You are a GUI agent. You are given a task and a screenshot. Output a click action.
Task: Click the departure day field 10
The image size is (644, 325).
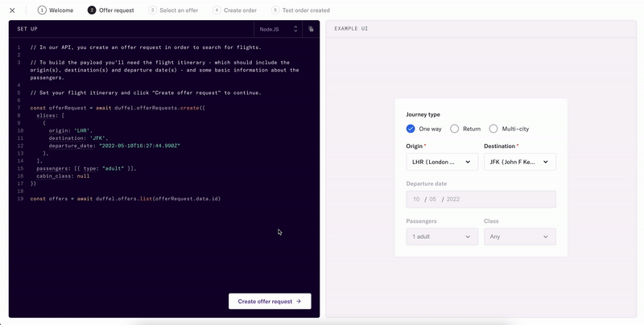tap(416, 199)
